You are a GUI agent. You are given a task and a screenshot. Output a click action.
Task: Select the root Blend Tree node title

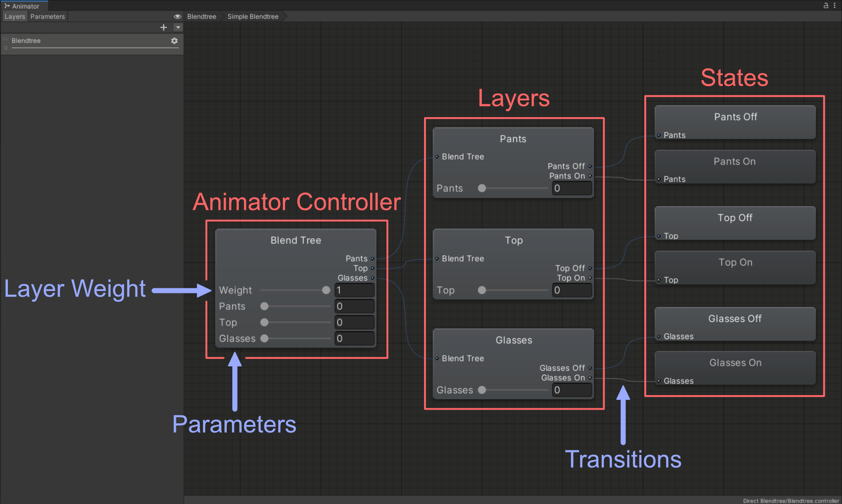pos(296,240)
